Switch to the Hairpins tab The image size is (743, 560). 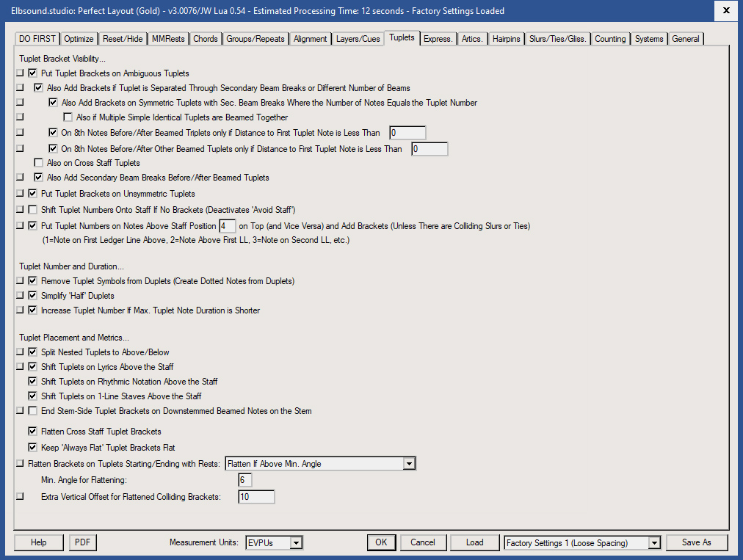[507, 38]
